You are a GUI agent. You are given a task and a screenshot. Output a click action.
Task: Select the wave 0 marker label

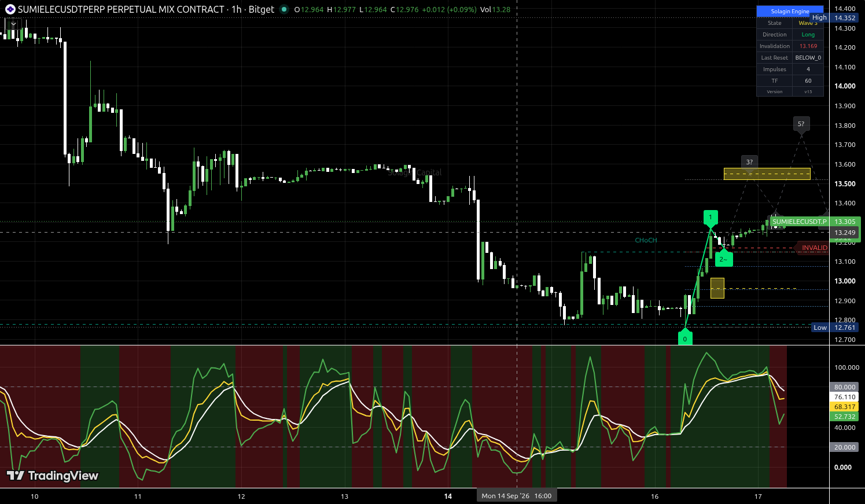(685, 338)
